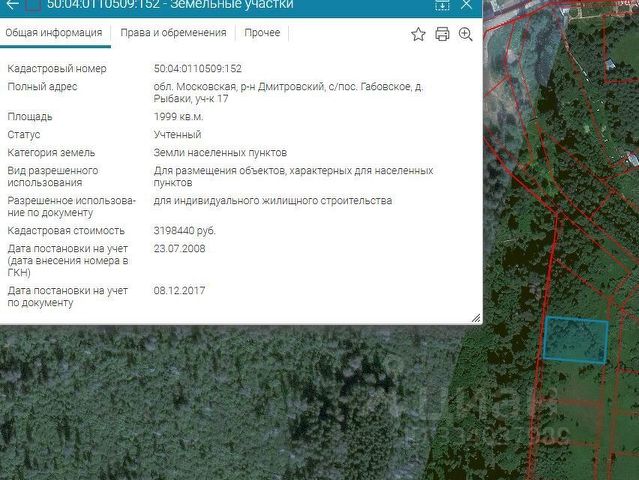The image size is (639, 480).
Task: Go back with the left arrow icon
Action: 12,4
